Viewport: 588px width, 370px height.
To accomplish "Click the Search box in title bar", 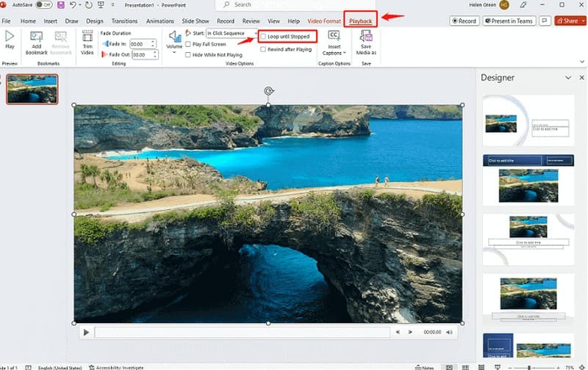I will (295, 5).
